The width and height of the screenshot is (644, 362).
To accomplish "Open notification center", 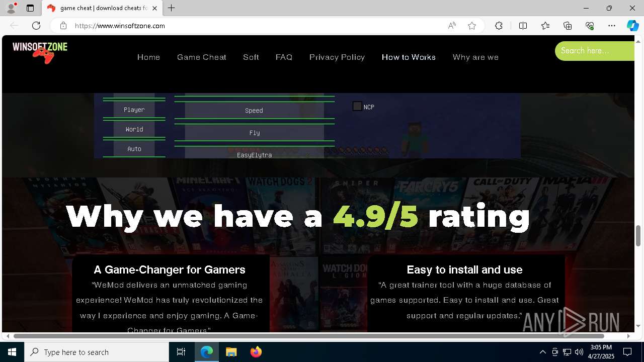I will pyautogui.click(x=627, y=352).
